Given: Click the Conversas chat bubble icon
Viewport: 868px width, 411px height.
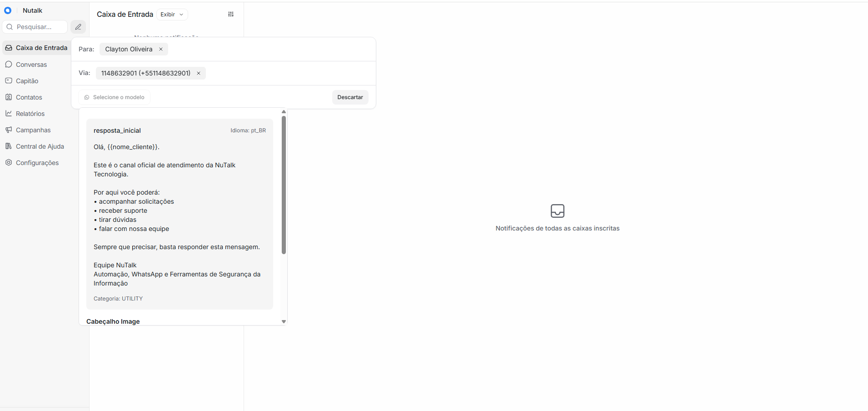Looking at the screenshot, I should click(x=9, y=64).
